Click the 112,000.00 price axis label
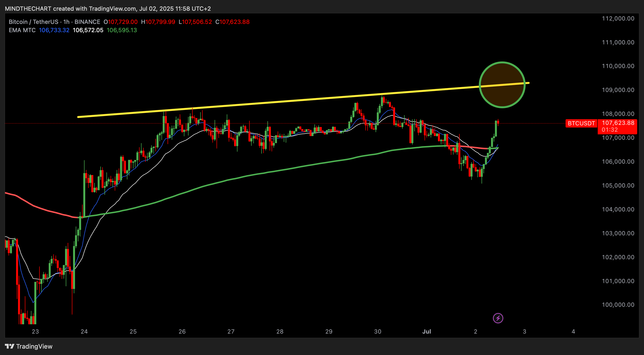Screen dimensions: 644x355 pos(618,19)
